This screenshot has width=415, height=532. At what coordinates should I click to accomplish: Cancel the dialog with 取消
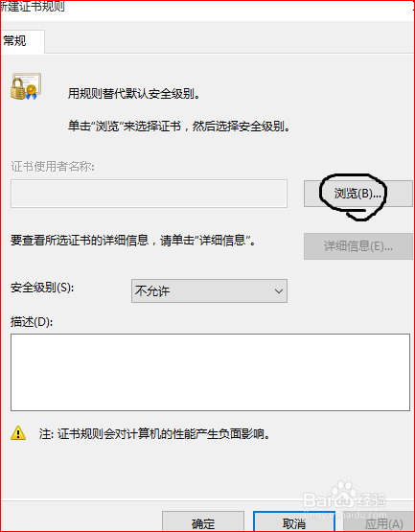[294, 523]
